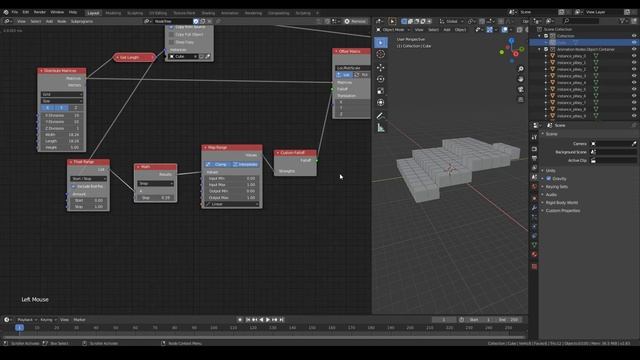Open operation dropdown in Math node
Screen dimensions: 640x360
coord(156,184)
